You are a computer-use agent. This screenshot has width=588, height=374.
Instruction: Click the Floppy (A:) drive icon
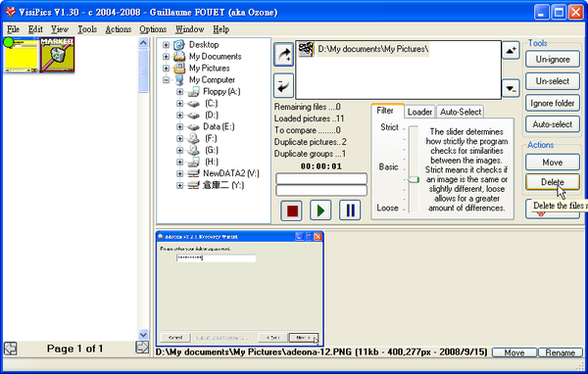coord(193,91)
